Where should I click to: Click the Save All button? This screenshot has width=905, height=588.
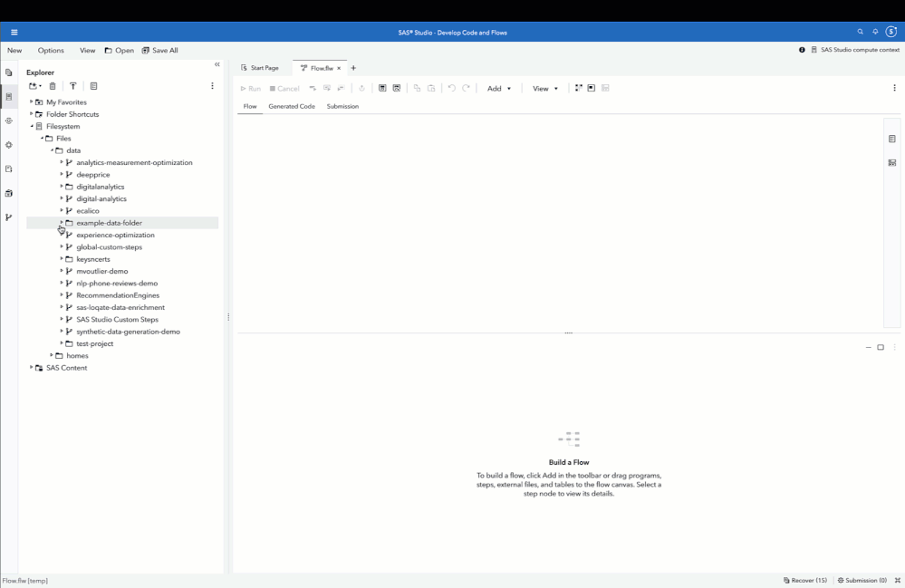[x=159, y=50]
